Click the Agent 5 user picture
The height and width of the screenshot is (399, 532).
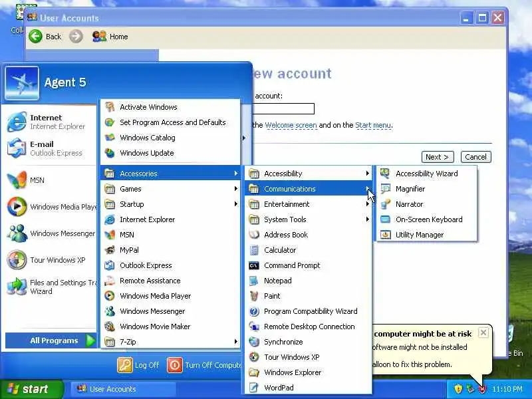coord(22,83)
